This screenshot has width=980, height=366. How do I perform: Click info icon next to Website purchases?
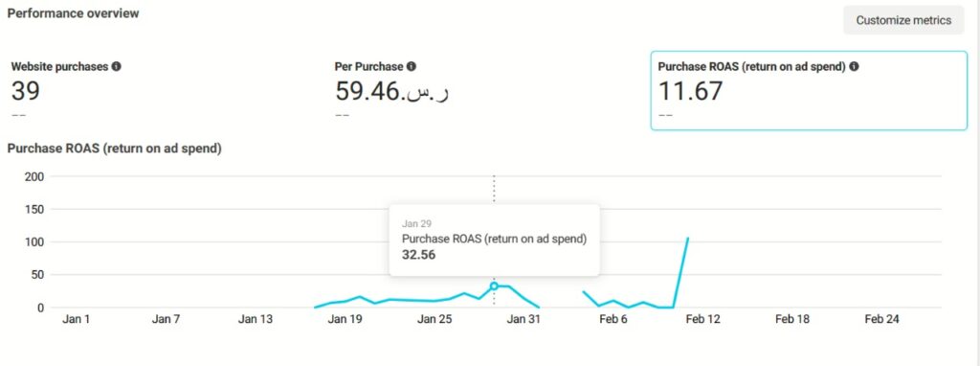116,66
